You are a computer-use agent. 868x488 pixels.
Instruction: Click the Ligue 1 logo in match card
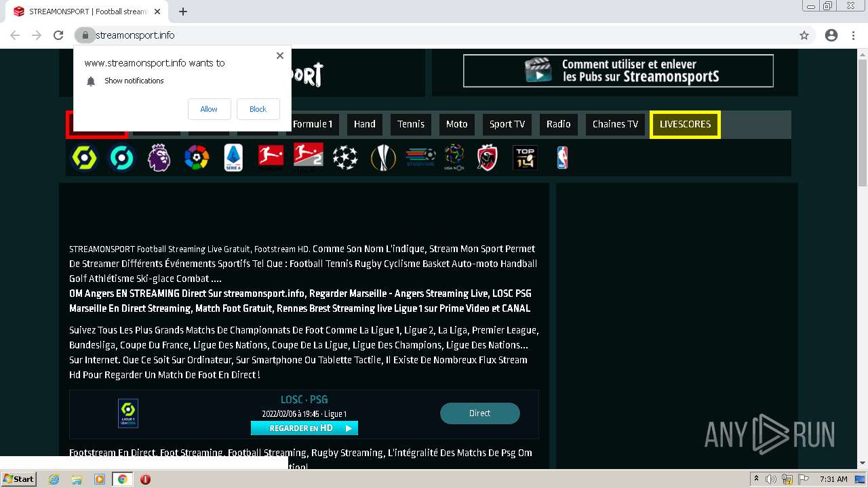(128, 413)
